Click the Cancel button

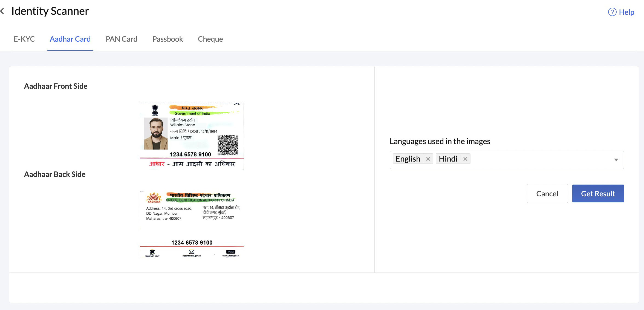pos(547,193)
